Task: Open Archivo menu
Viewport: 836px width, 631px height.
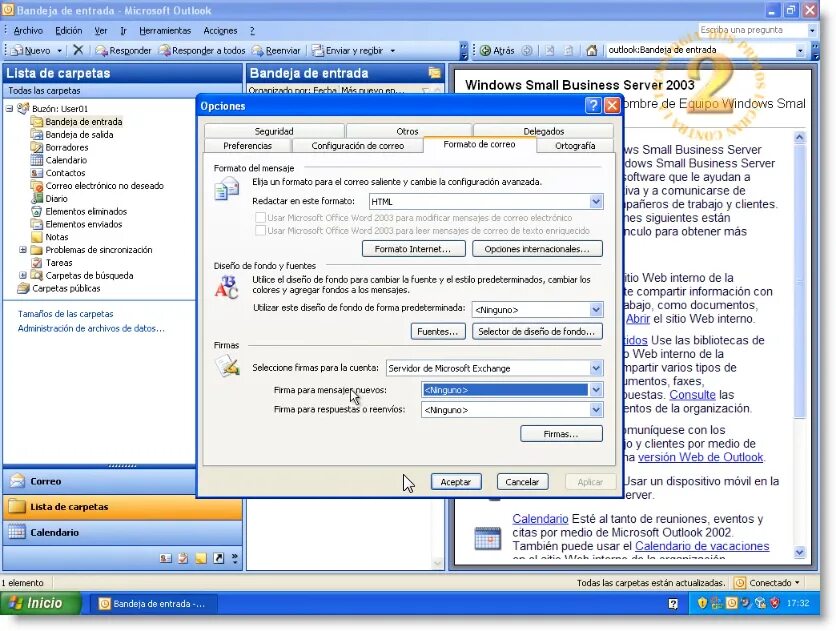Action: coord(28,31)
